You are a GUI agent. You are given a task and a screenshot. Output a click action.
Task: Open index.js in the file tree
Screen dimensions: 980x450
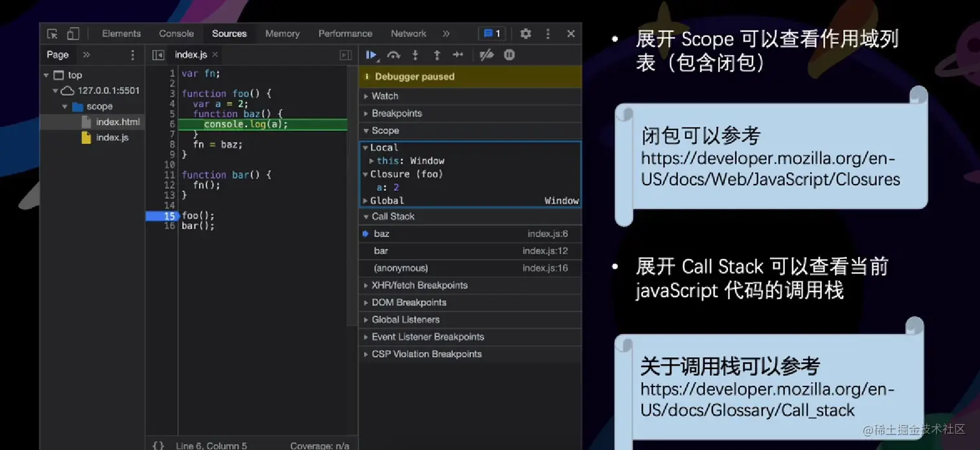pyautogui.click(x=112, y=137)
